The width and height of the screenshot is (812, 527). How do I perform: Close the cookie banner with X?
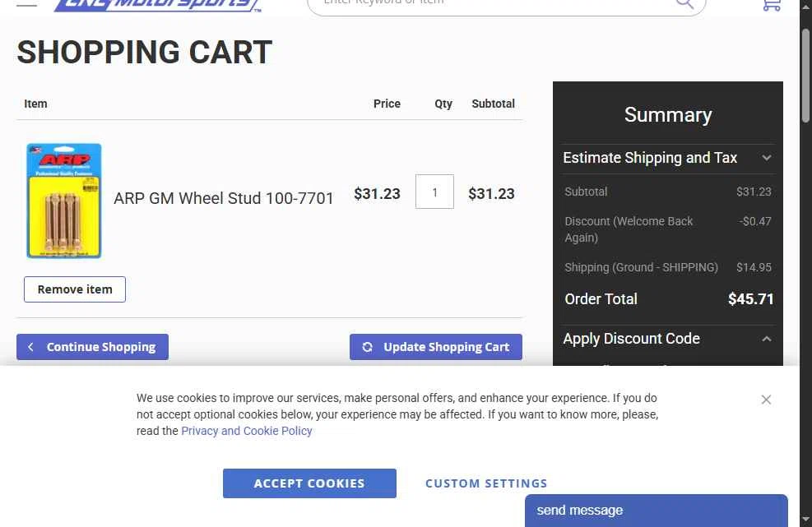pos(766,400)
